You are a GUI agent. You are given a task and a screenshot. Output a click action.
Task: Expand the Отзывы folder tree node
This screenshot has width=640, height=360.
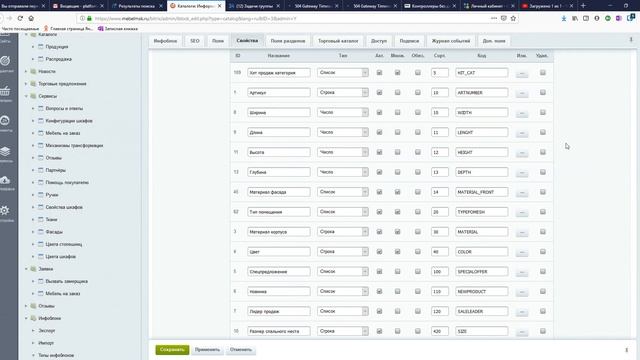(x=26, y=306)
